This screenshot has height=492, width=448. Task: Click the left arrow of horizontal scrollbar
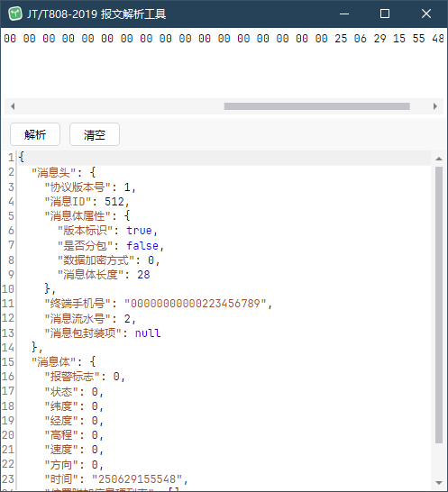click(x=13, y=106)
